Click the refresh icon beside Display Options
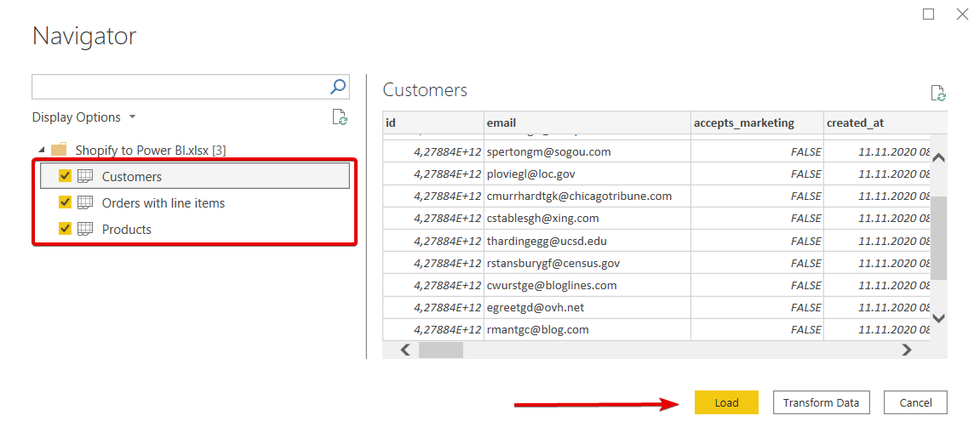 pos(340,117)
